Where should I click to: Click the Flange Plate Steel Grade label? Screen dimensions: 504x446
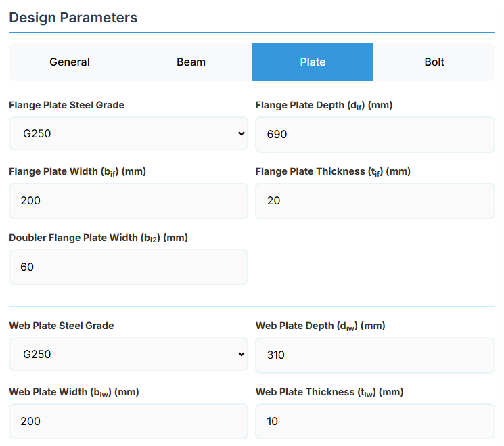(66, 105)
